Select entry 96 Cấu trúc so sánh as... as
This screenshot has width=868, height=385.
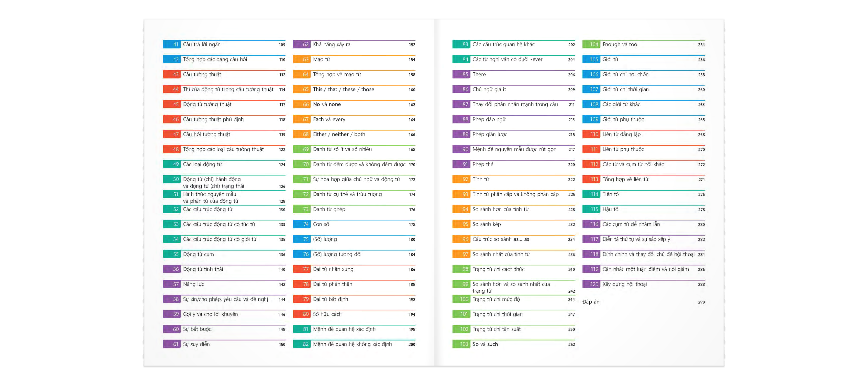(501, 239)
